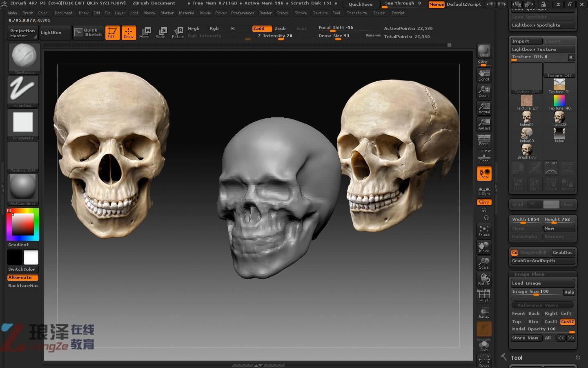Select the kulou02 skull texture thumbnail
The height and width of the screenshot is (368, 588).
559,119
